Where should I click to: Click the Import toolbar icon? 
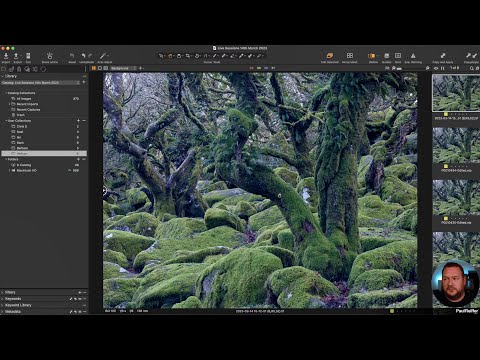(6, 56)
